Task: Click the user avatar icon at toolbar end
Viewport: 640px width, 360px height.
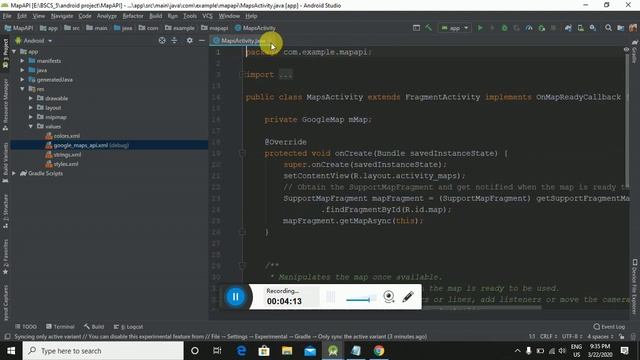Action: point(633,28)
